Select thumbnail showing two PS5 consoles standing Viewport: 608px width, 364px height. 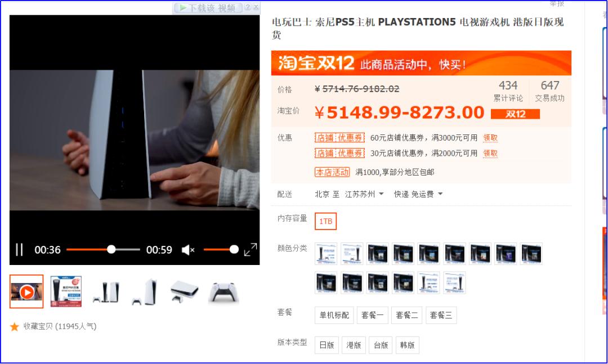106,293
